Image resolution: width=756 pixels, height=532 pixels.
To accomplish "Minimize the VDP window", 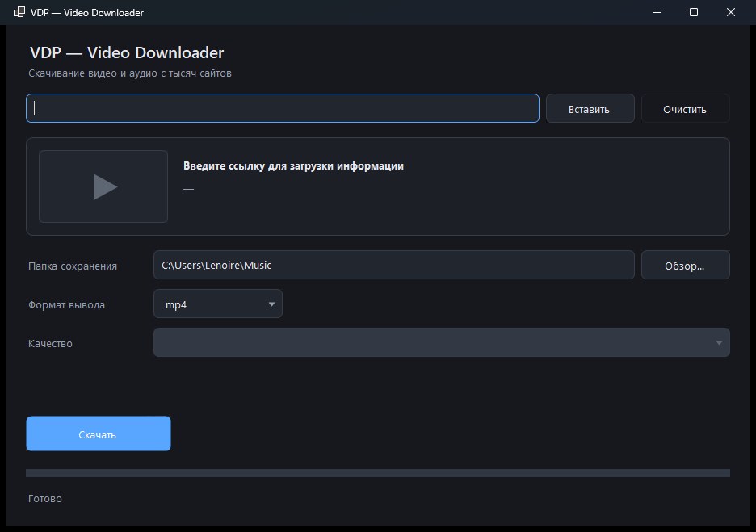I will pyautogui.click(x=657, y=13).
